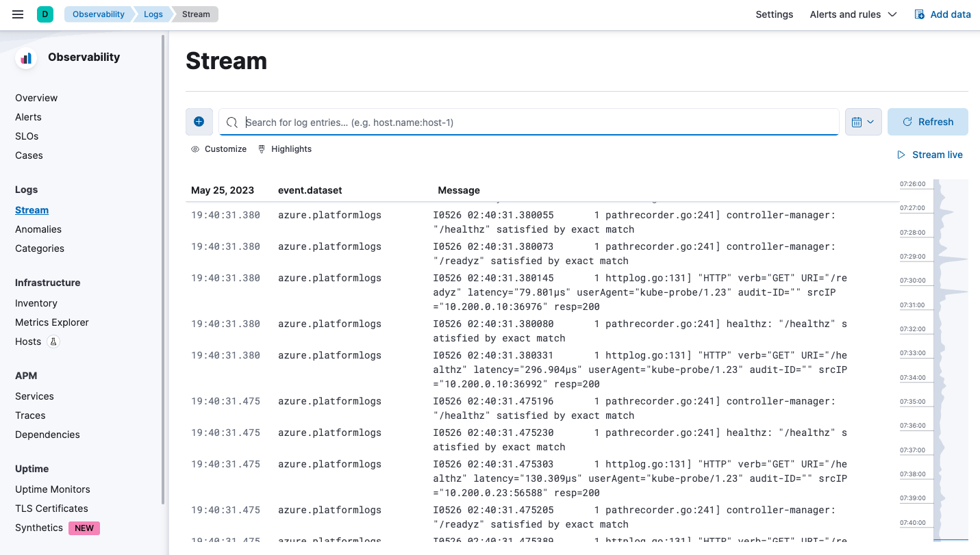
Task: Open the main navigation hamburger menu
Action: coord(17,14)
